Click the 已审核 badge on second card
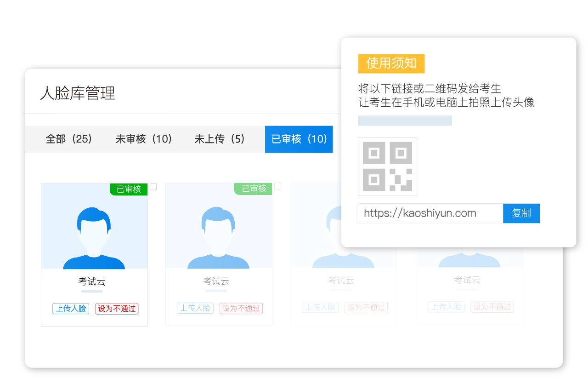The height and width of the screenshot is (390, 588). click(x=253, y=189)
